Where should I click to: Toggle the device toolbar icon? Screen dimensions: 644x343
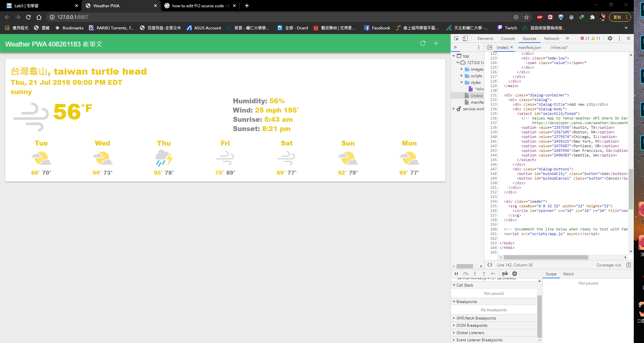pyautogui.click(x=465, y=38)
